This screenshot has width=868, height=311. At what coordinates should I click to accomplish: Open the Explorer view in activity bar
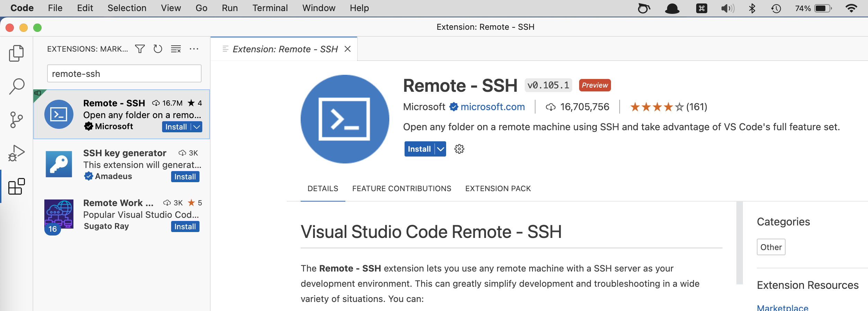pos(16,53)
